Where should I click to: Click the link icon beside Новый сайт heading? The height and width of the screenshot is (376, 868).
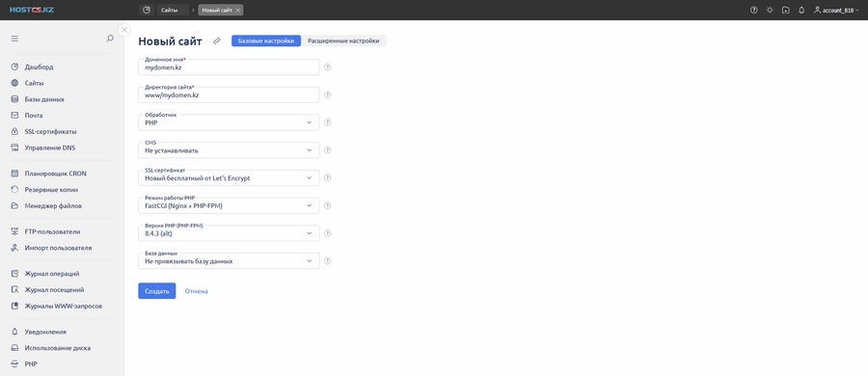[x=217, y=41]
